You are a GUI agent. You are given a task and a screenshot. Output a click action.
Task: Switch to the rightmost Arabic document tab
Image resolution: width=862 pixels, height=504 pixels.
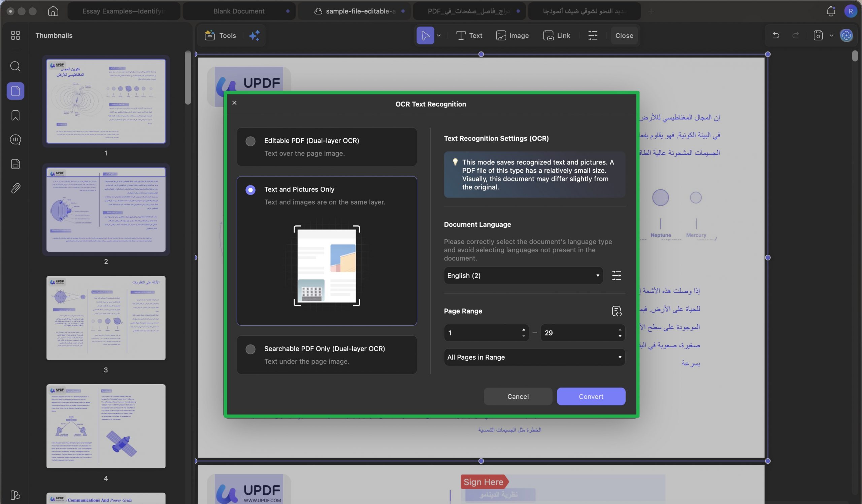(x=585, y=11)
